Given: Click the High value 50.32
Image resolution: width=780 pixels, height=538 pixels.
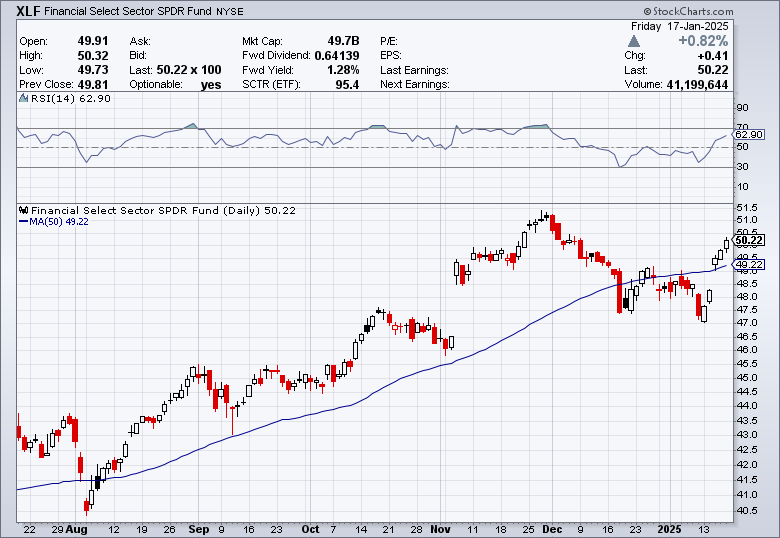Looking at the screenshot, I should (x=93, y=55).
